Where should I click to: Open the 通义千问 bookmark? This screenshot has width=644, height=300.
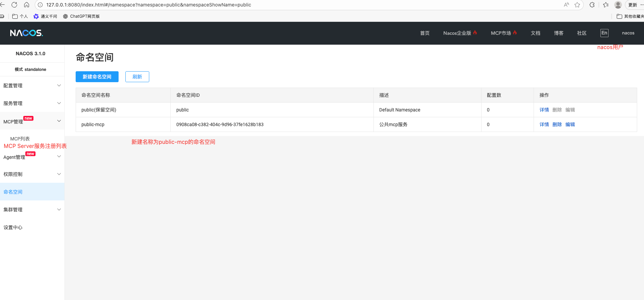tap(45, 16)
